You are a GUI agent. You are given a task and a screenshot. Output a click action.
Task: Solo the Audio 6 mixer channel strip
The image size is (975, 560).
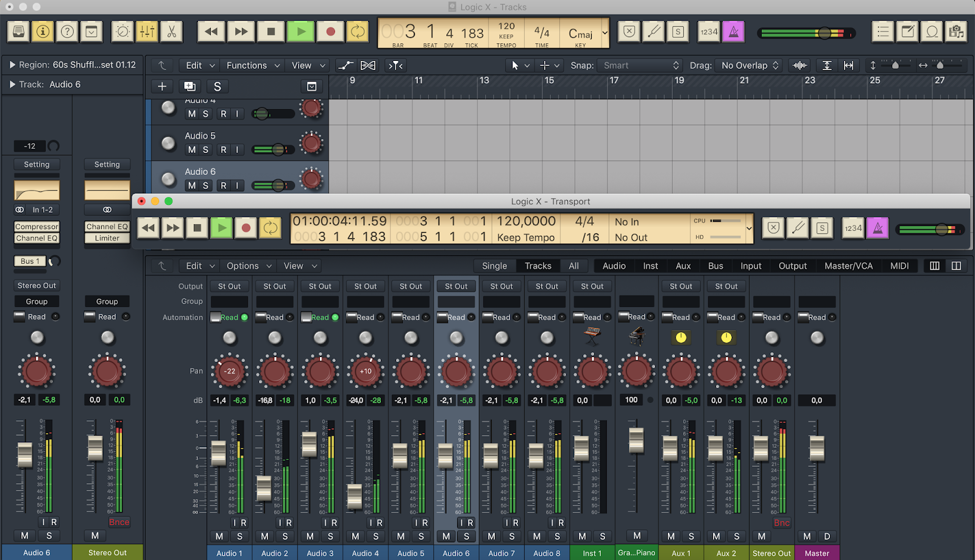pos(467,536)
